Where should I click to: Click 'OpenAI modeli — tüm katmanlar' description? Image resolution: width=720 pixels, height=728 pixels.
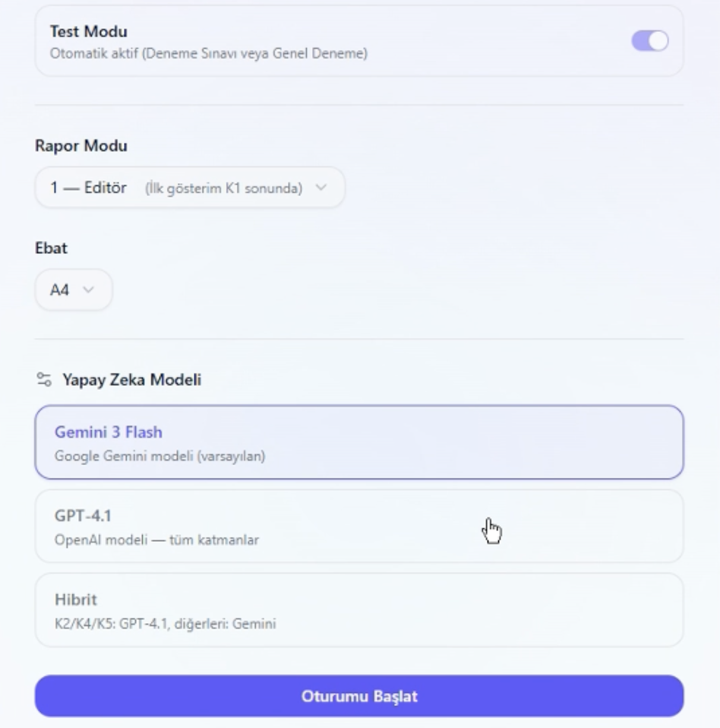pyautogui.click(x=156, y=540)
